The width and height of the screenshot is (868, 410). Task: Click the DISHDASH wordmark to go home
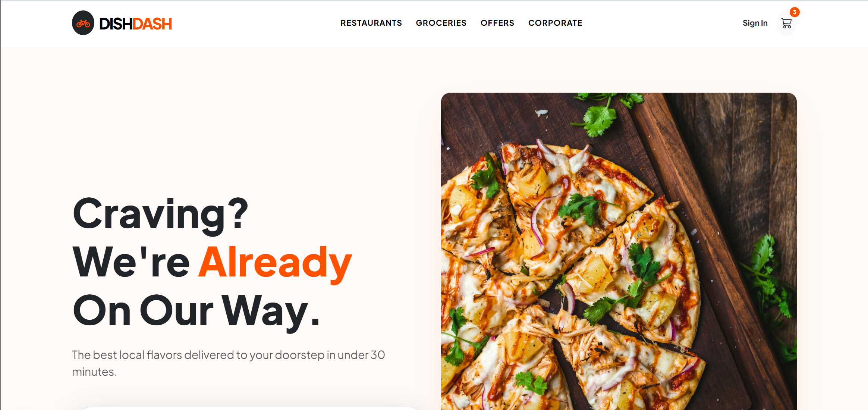(135, 24)
